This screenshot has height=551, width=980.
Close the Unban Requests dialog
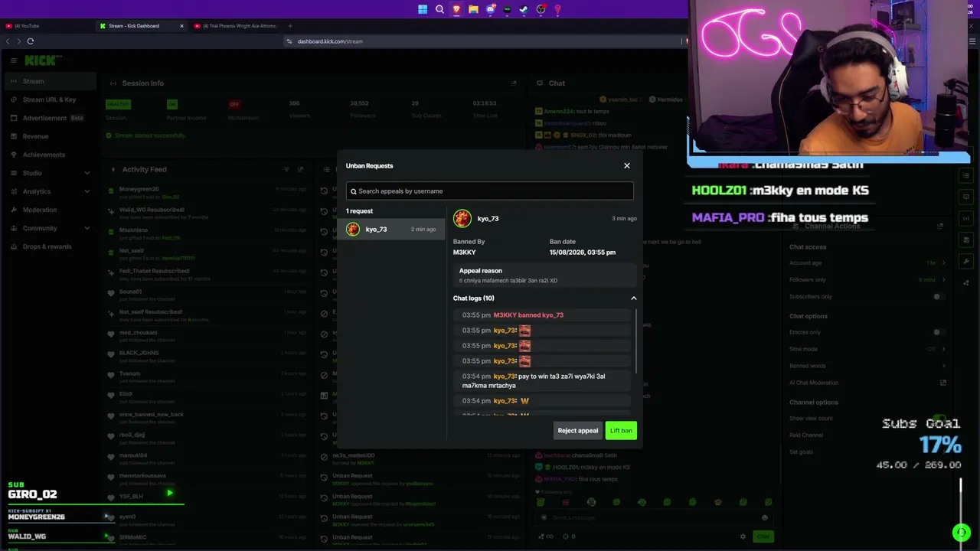tap(626, 165)
